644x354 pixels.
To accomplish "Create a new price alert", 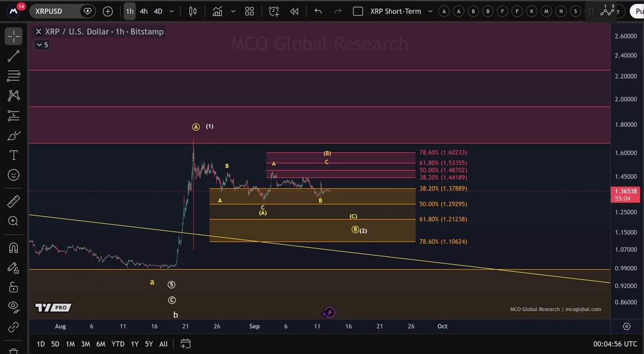I will tap(274, 11).
